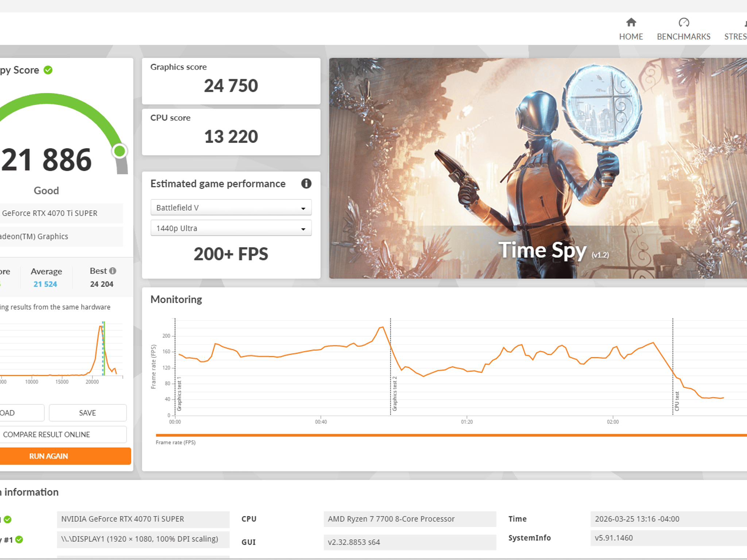Click the Graphics score value 24 750
The width and height of the screenshot is (747, 560).
(231, 86)
